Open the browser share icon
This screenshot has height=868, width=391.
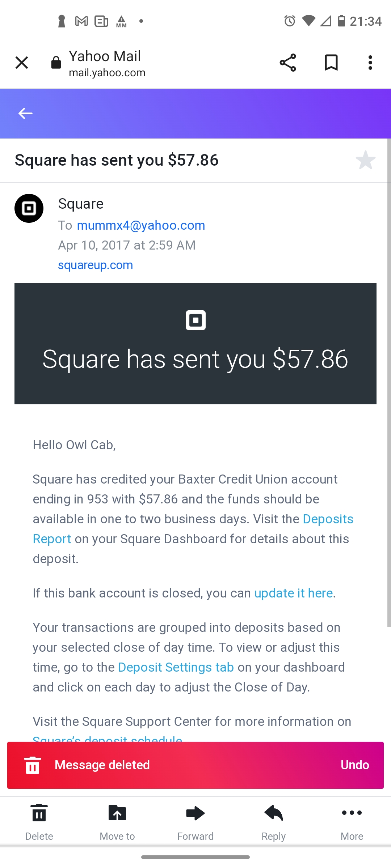pos(288,63)
